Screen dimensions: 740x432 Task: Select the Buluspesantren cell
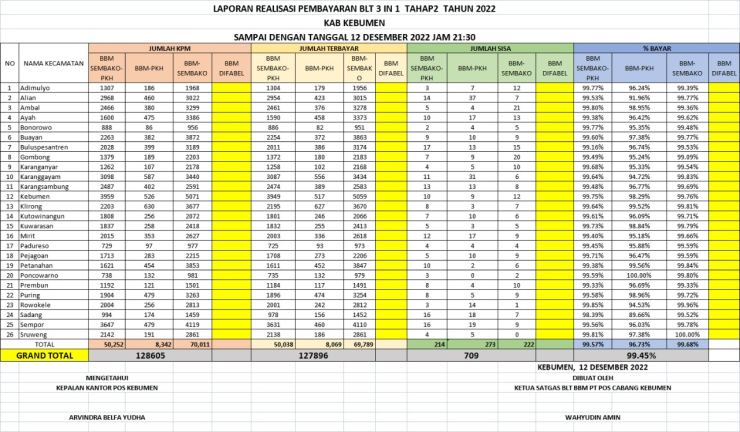[x=53, y=147]
